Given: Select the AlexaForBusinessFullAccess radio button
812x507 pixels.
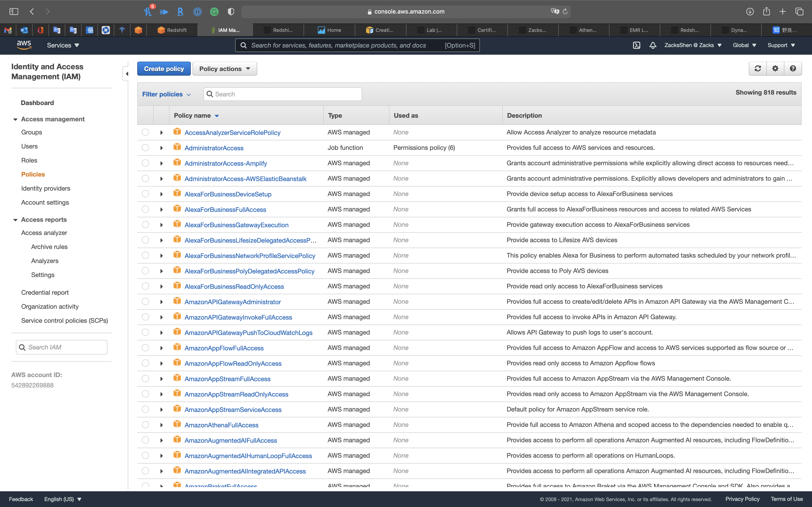Looking at the screenshot, I should click(145, 209).
